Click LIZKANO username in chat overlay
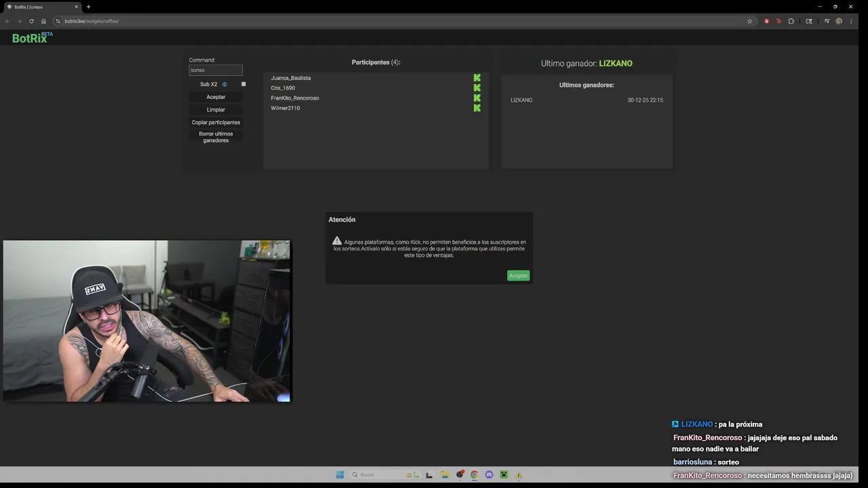Image resolution: width=868 pixels, height=488 pixels. click(x=697, y=424)
